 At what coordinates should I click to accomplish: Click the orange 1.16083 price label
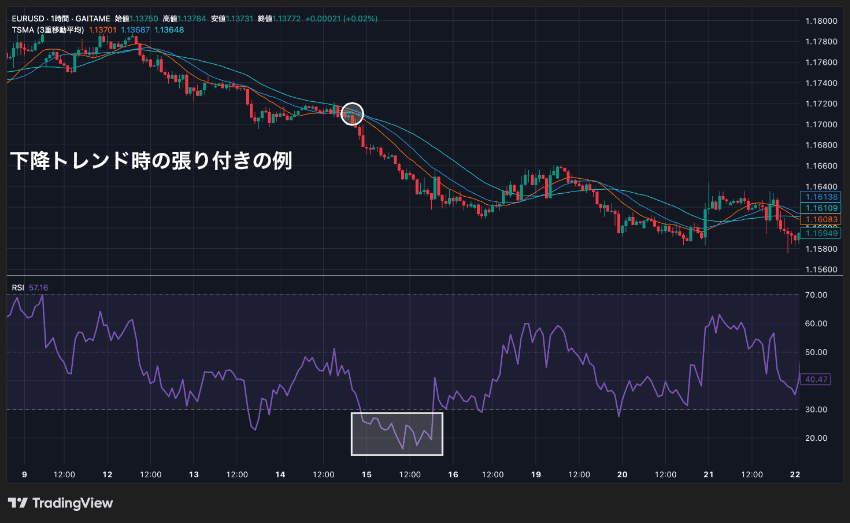pos(821,219)
